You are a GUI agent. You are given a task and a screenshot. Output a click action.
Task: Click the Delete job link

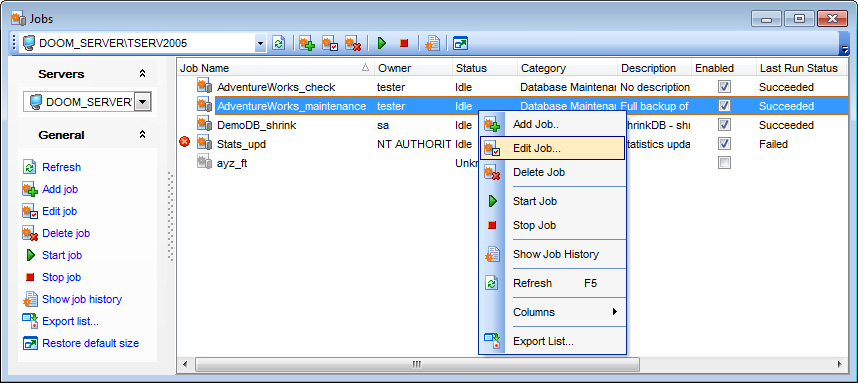[x=66, y=233]
